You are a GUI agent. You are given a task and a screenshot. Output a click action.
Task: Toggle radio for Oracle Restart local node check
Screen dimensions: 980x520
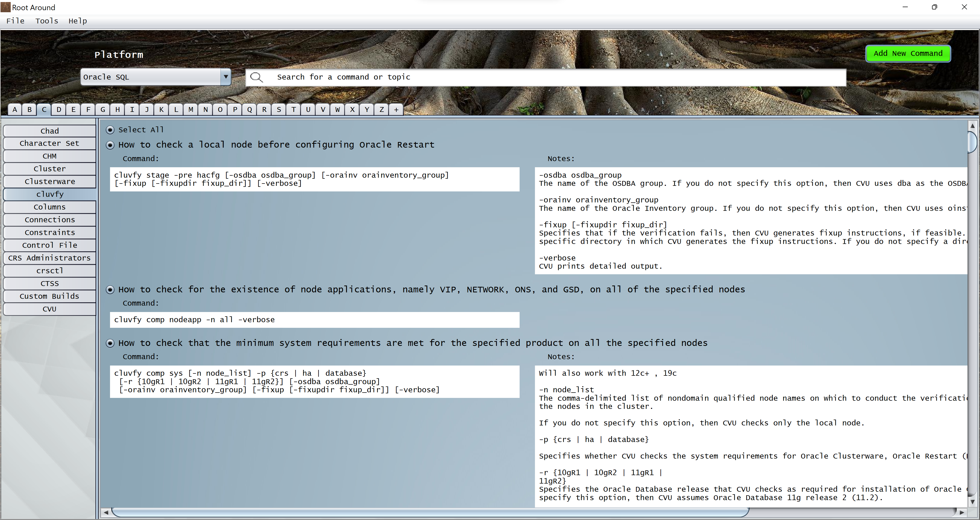[x=110, y=145]
